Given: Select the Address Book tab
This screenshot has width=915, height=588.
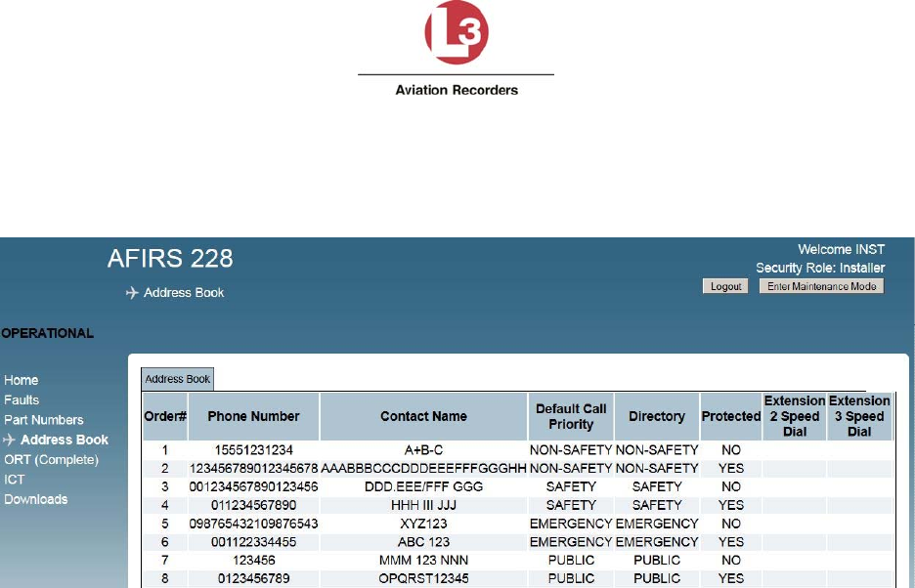Looking at the screenshot, I should click(x=177, y=379).
